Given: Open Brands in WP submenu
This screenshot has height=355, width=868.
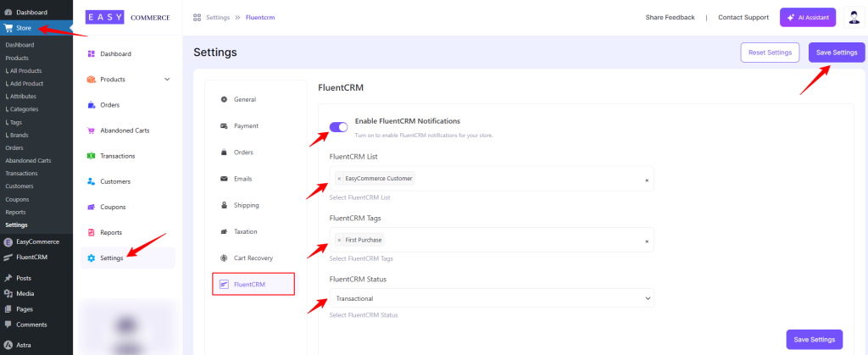Looking at the screenshot, I should 17,135.
